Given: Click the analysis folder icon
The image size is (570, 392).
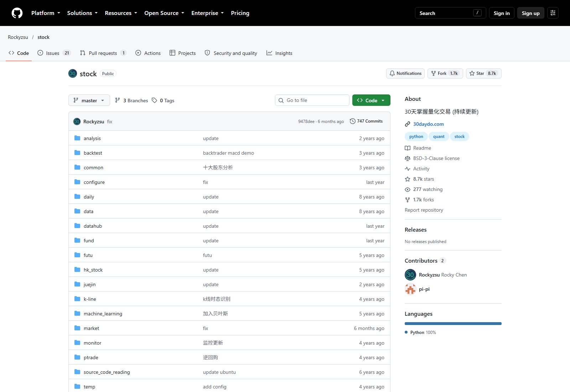Looking at the screenshot, I should tap(77, 138).
